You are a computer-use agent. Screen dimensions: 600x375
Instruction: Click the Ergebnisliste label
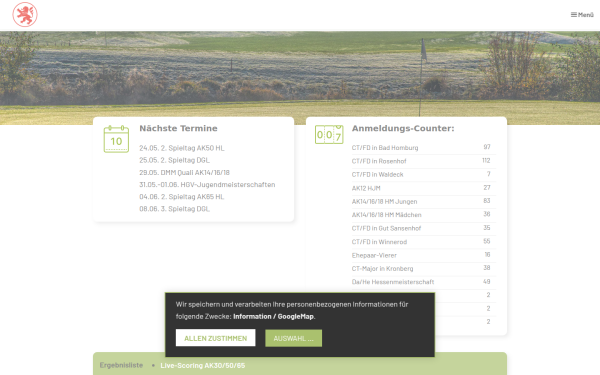(121, 365)
